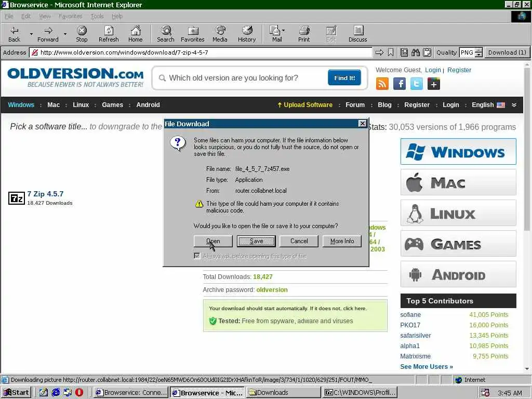Open the File menu

click(x=9, y=16)
